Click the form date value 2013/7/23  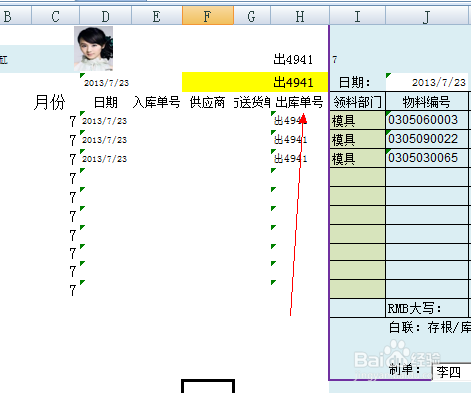click(x=427, y=82)
